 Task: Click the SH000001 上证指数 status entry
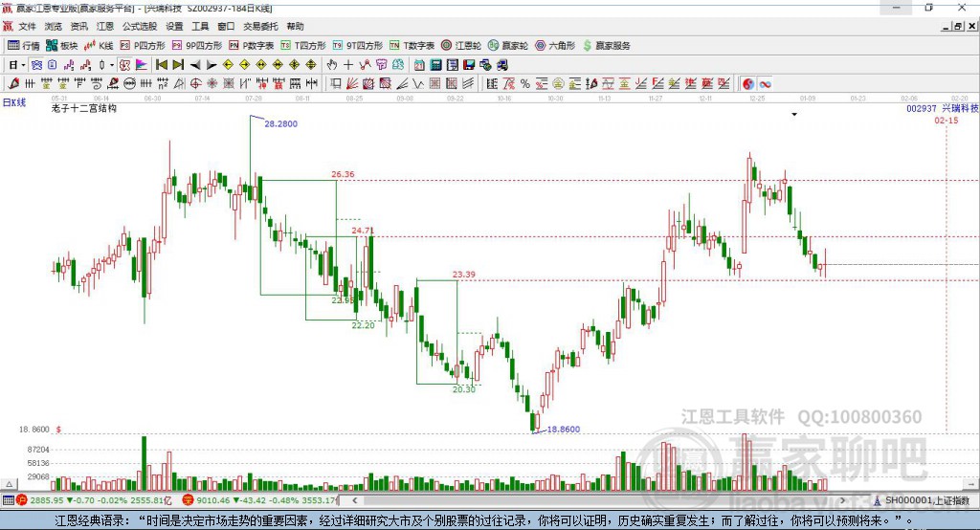(x=922, y=500)
